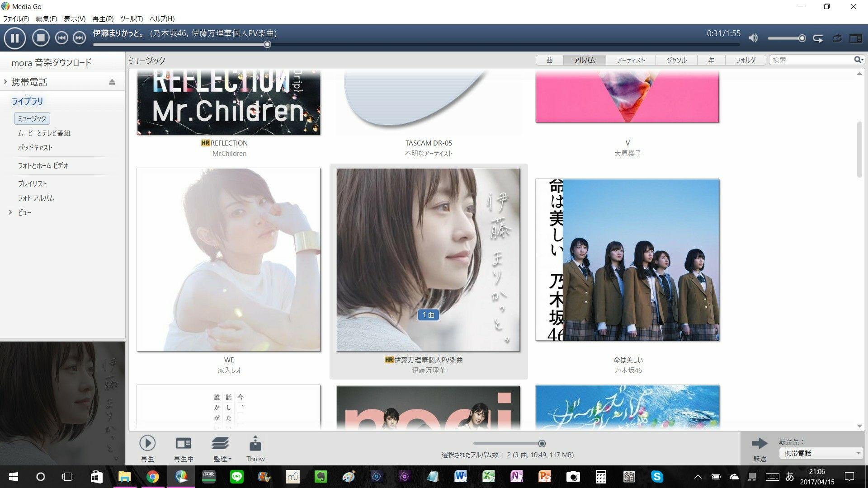868x488 pixels.
Task: Skip to the next track
Action: point(79,38)
